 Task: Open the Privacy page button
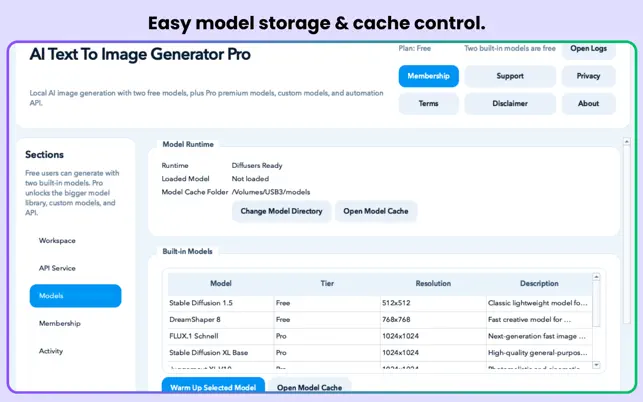(x=588, y=76)
